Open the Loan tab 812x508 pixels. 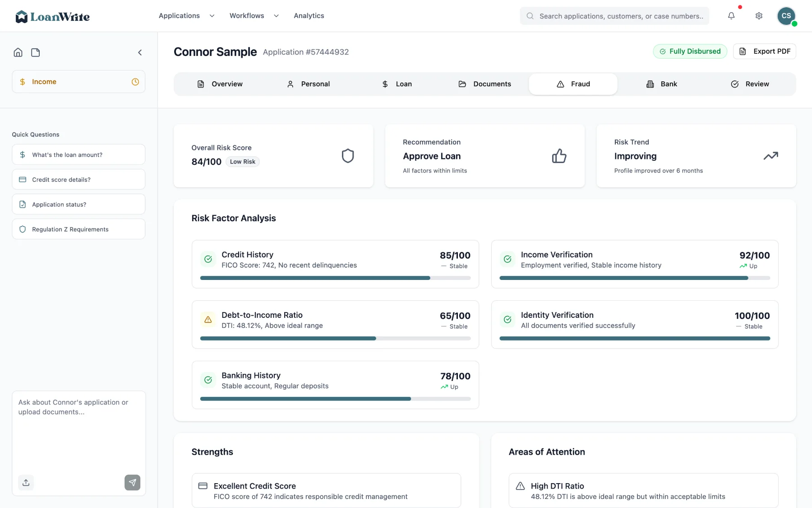point(397,84)
